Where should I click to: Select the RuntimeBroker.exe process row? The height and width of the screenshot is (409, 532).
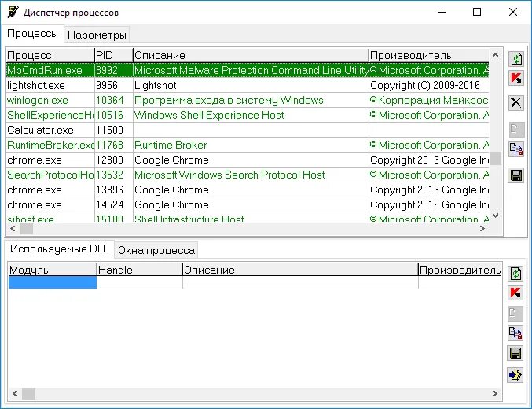(248, 145)
